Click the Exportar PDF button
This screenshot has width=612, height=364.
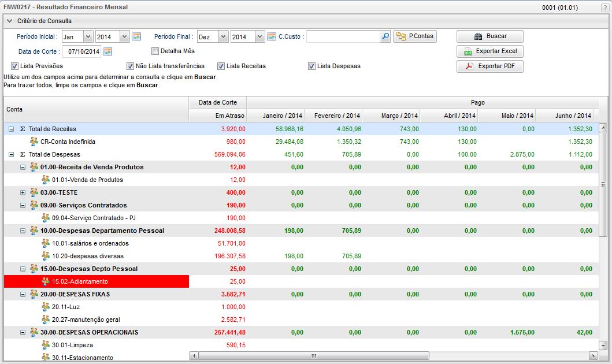[x=489, y=66]
